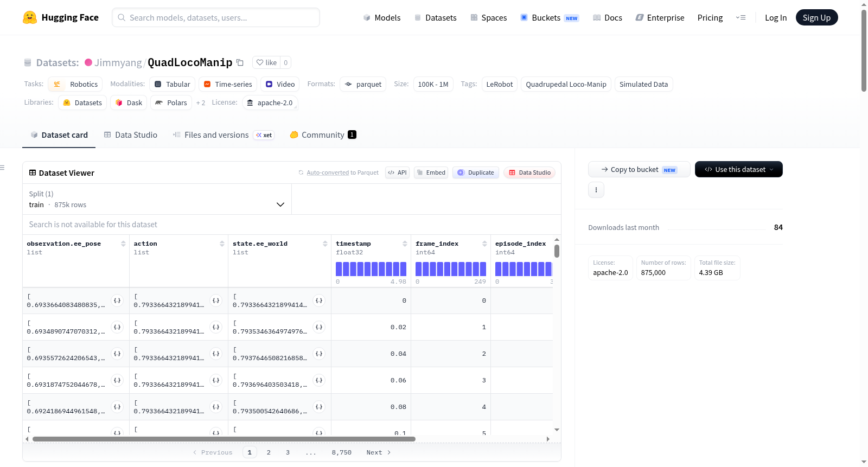The height and width of the screenshot is (467, 868).
Task: Go to page 2 of the table
Action: pyautogui.click(x=269, y=452)
